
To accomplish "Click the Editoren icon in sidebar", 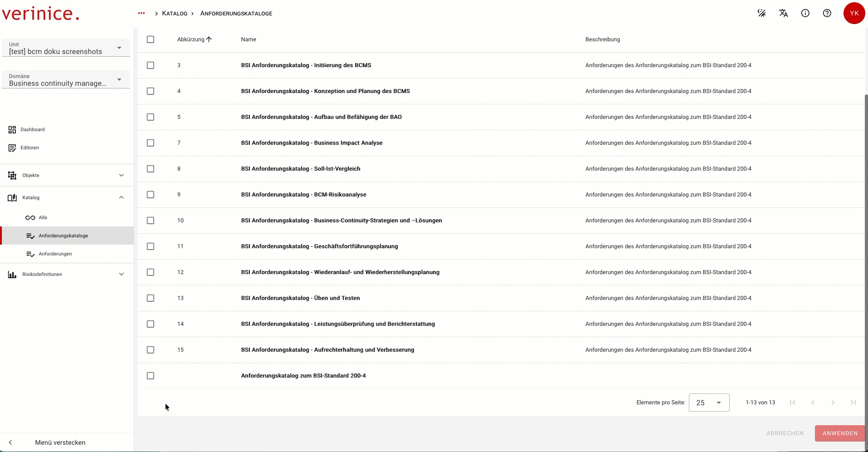I will (x=12, y=148).
